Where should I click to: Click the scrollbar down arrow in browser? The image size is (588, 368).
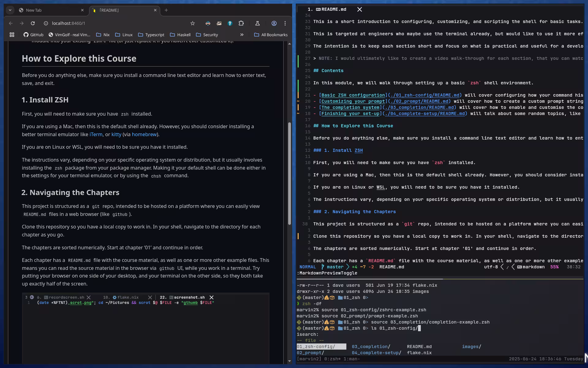[x=289, y=361]
